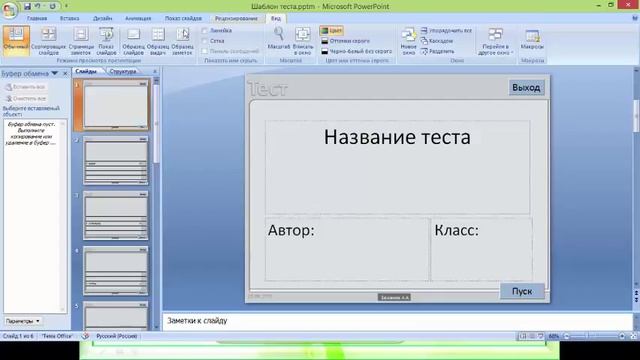Image resolution: width=640 pixels, height=360 pixels.
Task: Click the Пуск button on slide
Action: 522,291
